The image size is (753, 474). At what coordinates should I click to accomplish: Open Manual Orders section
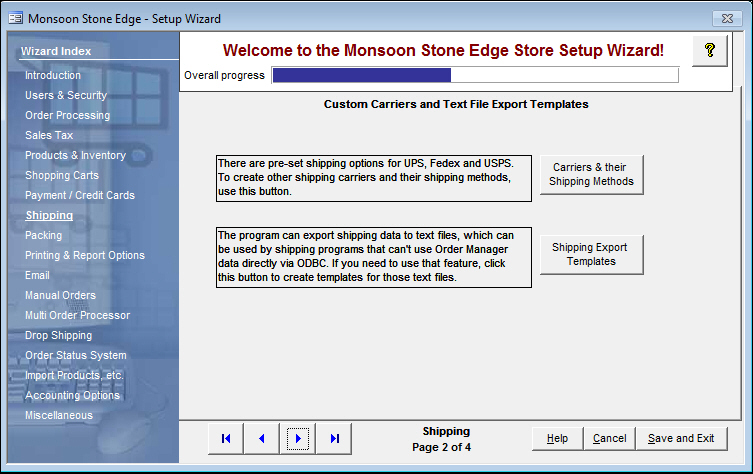click(60, 295)
